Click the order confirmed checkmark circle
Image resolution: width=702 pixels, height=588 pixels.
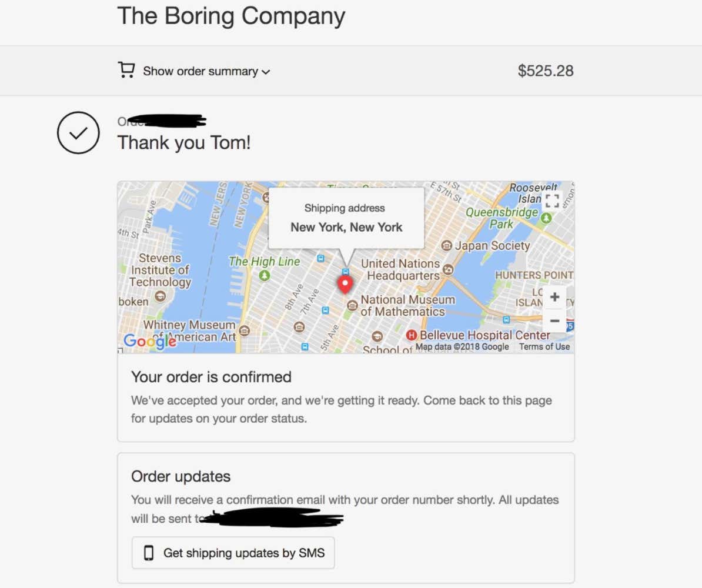pyautogui.click(x=78, y=133)
